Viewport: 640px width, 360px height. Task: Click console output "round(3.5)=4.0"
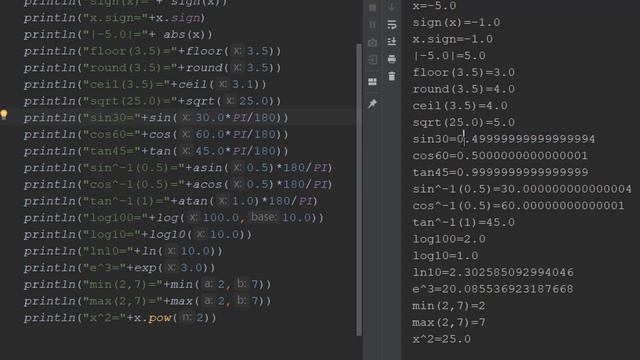[464, 89]
